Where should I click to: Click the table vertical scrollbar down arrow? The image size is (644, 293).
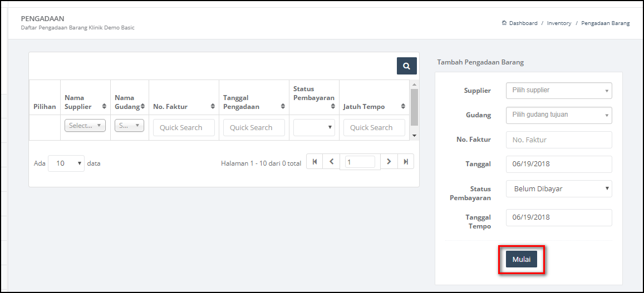pos(414,136)
